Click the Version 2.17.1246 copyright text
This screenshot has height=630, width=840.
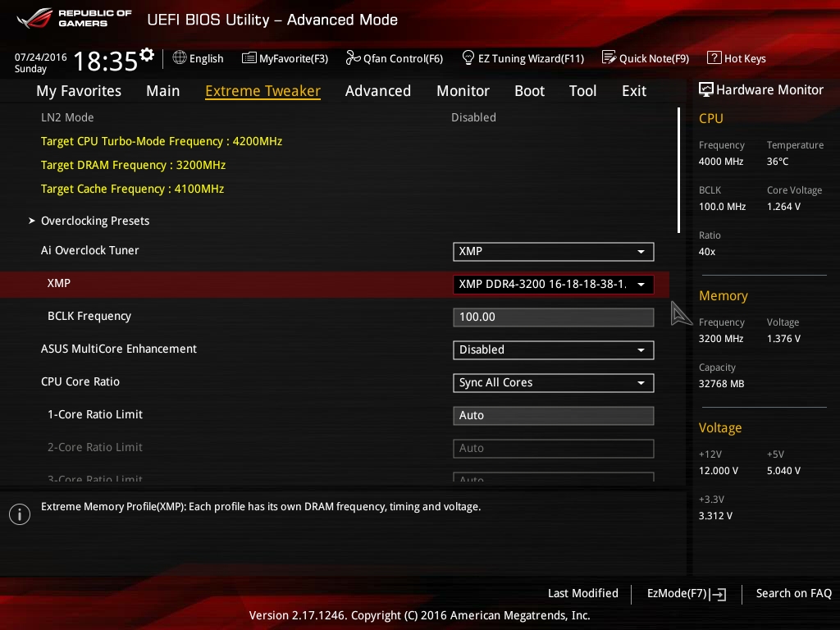[x=419, y=615]
